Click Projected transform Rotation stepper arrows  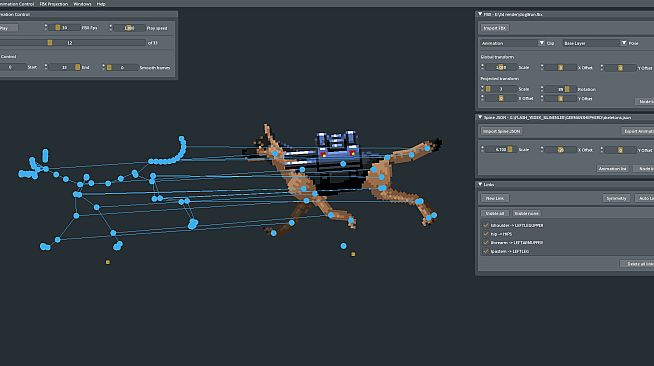pyautogui.click(x=542, y=89)
